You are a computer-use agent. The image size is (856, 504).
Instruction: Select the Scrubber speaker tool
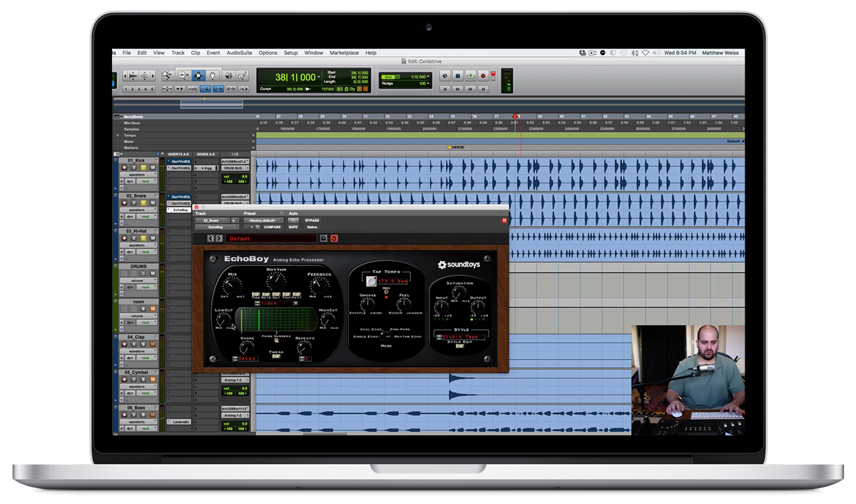coord(228,76)
